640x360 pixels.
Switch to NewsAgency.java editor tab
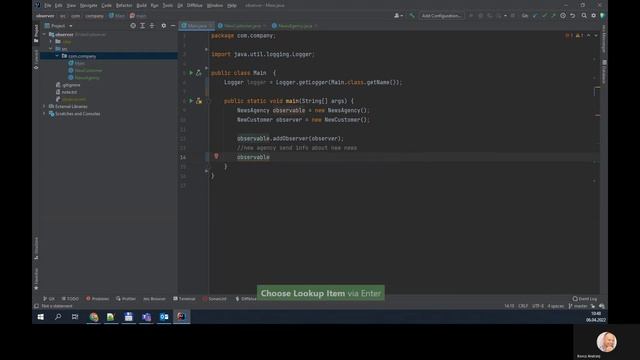(x=295, y=26)
